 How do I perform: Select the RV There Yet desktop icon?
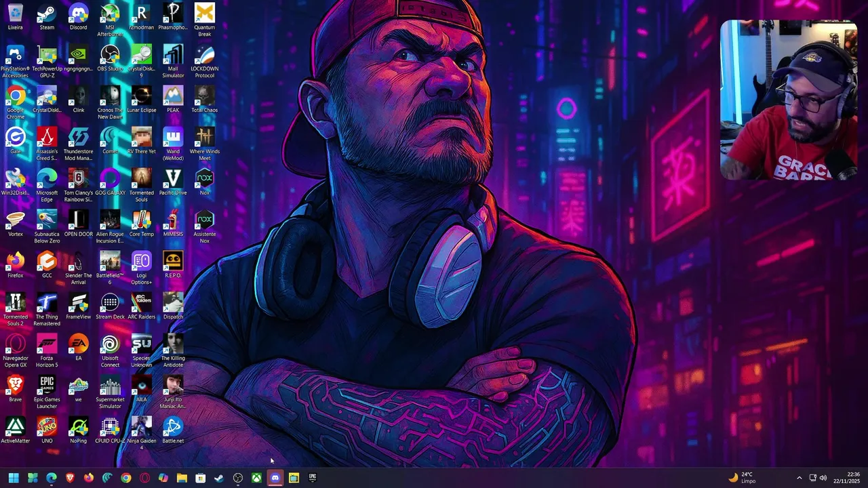142,142
